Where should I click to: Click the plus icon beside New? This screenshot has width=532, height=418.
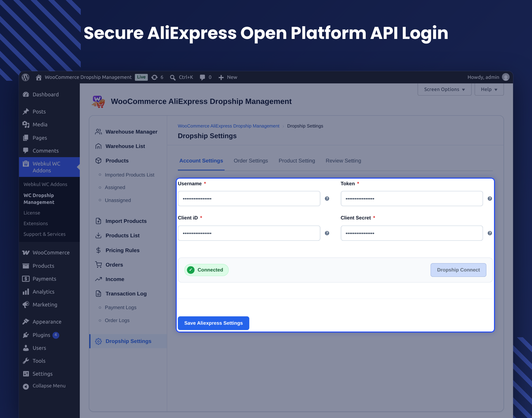point(221,77)
